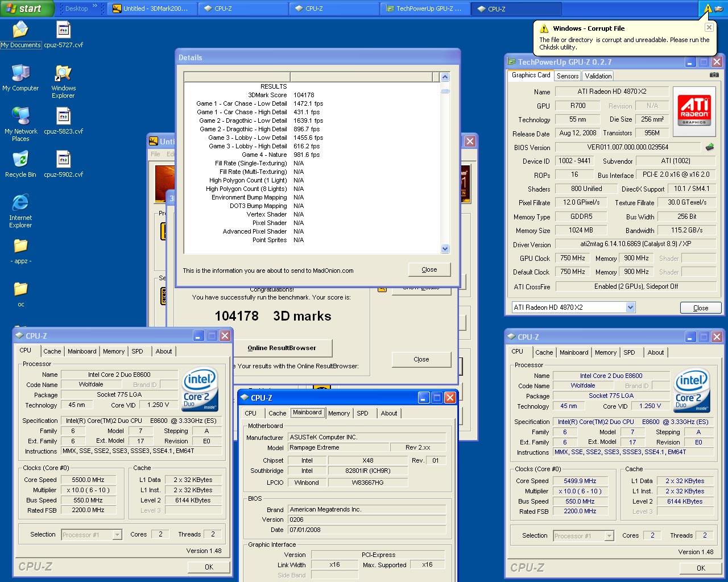Viewport: 728px width, 582px height.
Task: Open CPU tab in middle CPU-Z window
Action: coord(251,413)
